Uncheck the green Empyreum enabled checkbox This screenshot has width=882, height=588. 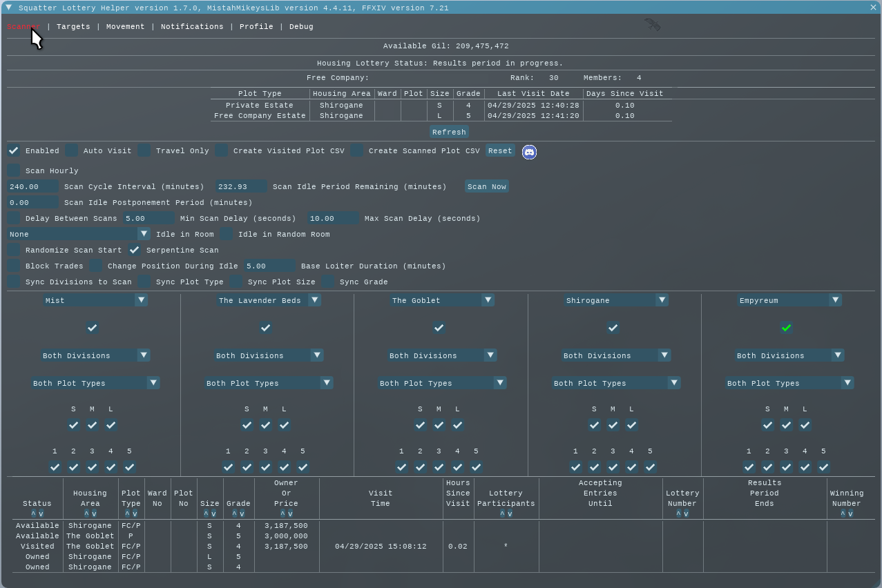[786, 328]
